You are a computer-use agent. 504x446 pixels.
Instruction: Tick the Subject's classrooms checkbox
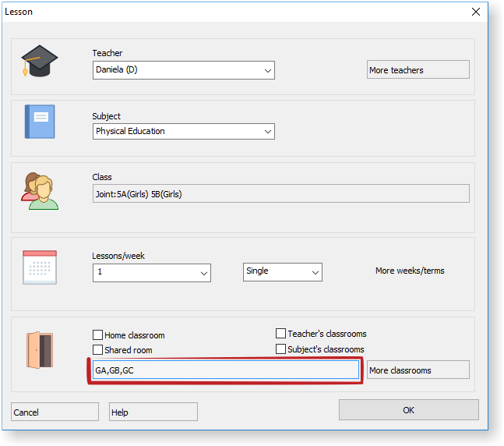coord(281,349)
